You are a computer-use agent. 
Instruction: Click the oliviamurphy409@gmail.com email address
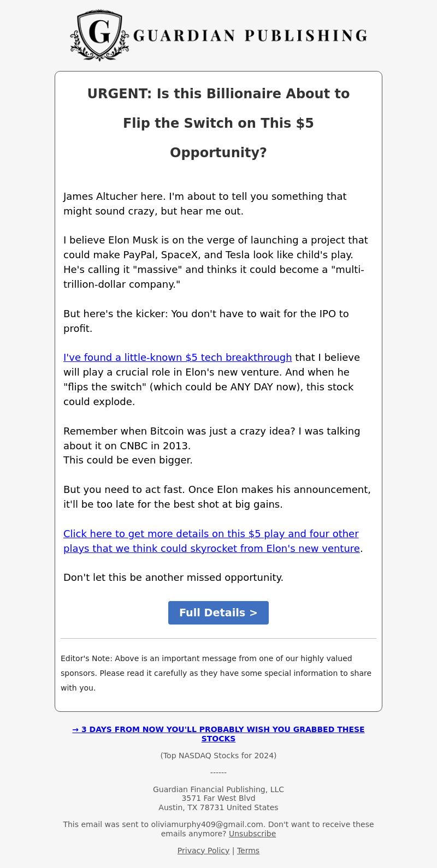pos(208,824)
